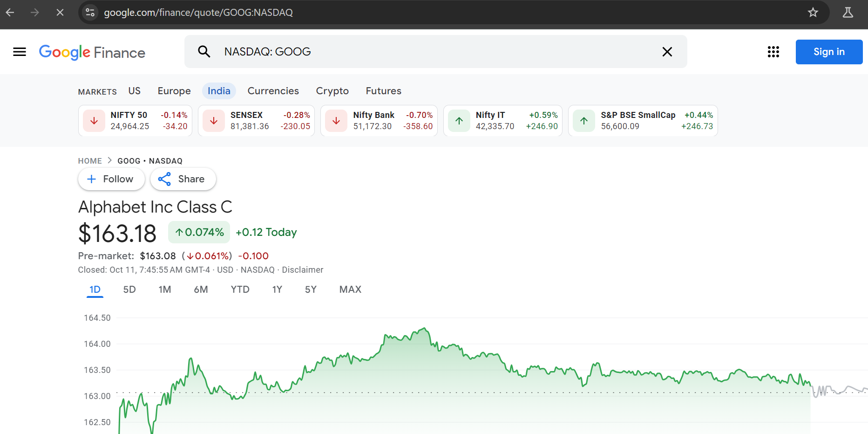Image resolution: width=868 pixels, height=434 pixels.
Task: Bookmark this page with the star icon
Action: tap(813, 13)
